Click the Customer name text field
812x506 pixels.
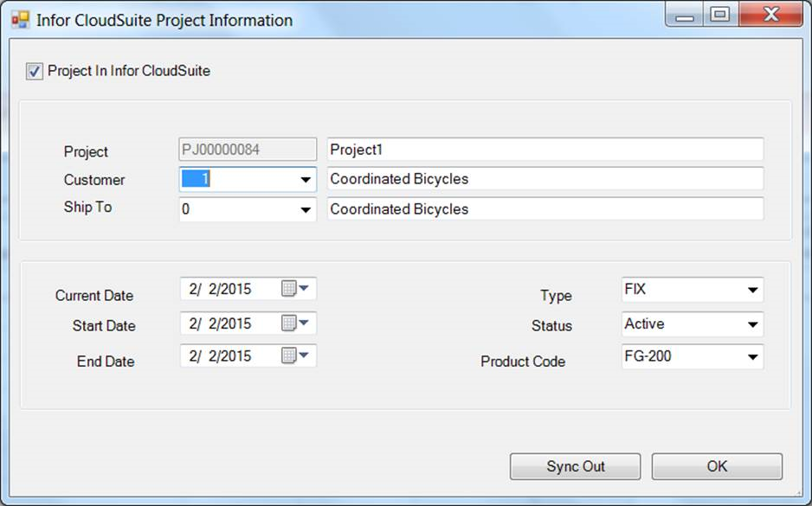[x=545, y=179]
